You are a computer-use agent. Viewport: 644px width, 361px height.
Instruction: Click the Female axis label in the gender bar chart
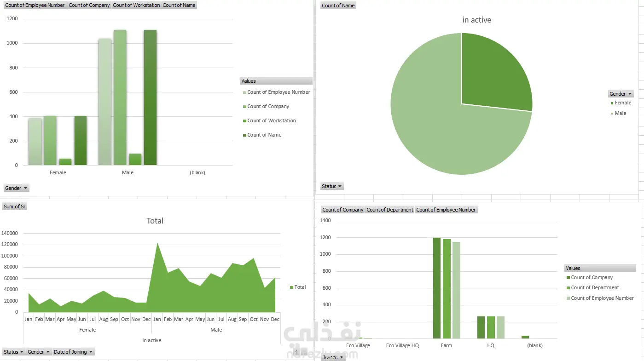point(58,172)
